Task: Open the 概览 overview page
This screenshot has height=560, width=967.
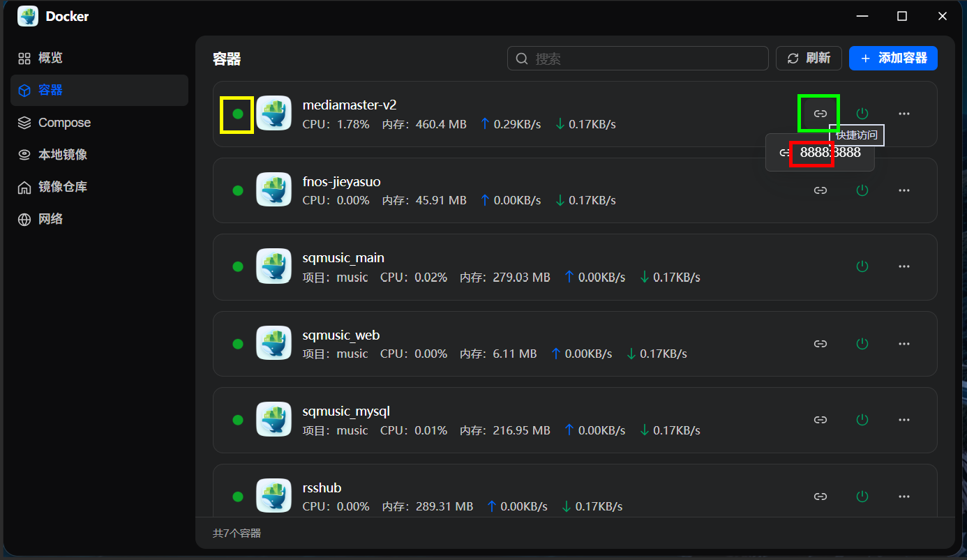Action: [x=99, y=58]
